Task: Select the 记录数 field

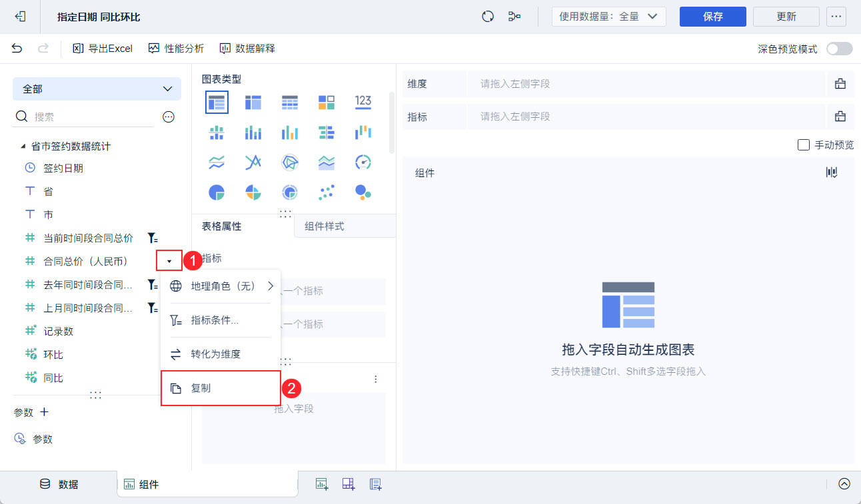Action: point(59,331)
